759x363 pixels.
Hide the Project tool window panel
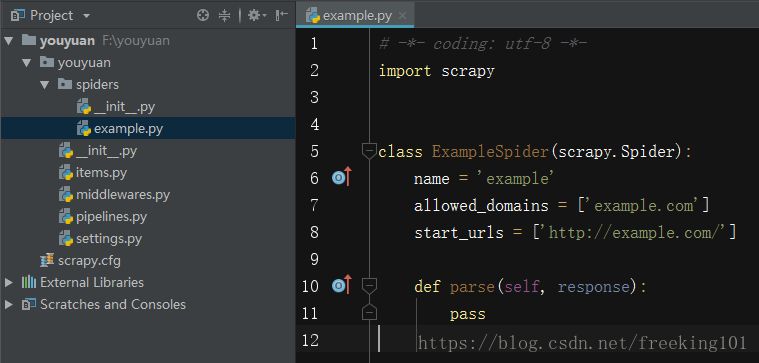[282, 15]
